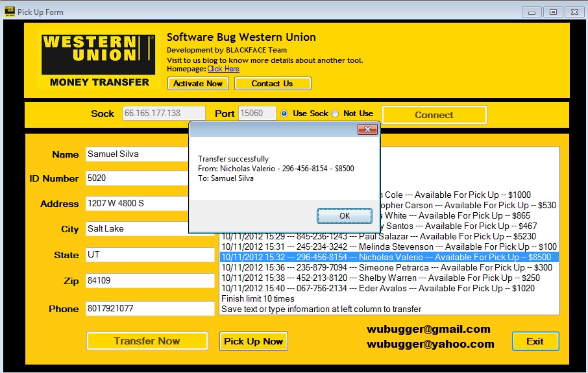Select the Santos $467 list row
The image size is (588, 373).
pos(469,226)
